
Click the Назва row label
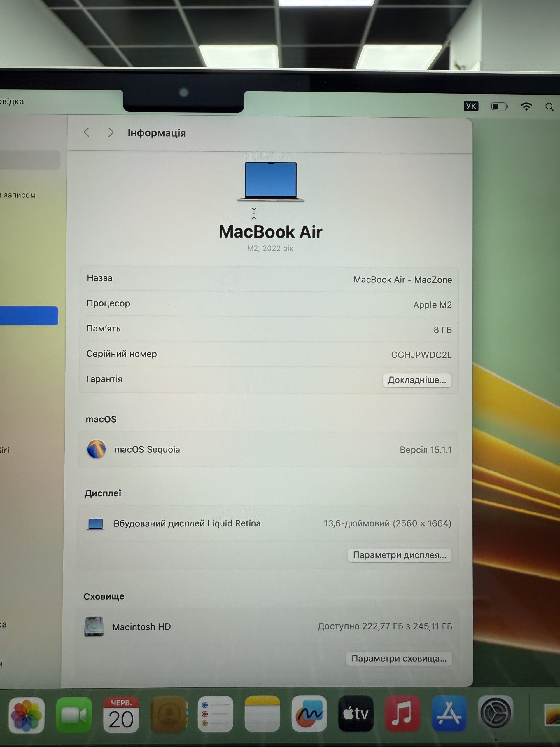(x=99, y=278)
